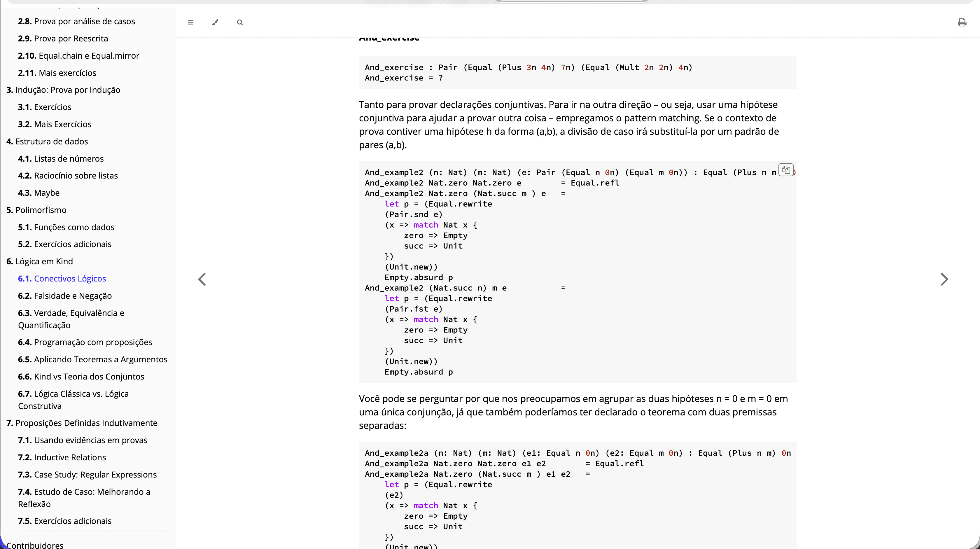Go to previous chapter with left chevron
This screenshot has height=549, width=980.
tap(202, 279)
